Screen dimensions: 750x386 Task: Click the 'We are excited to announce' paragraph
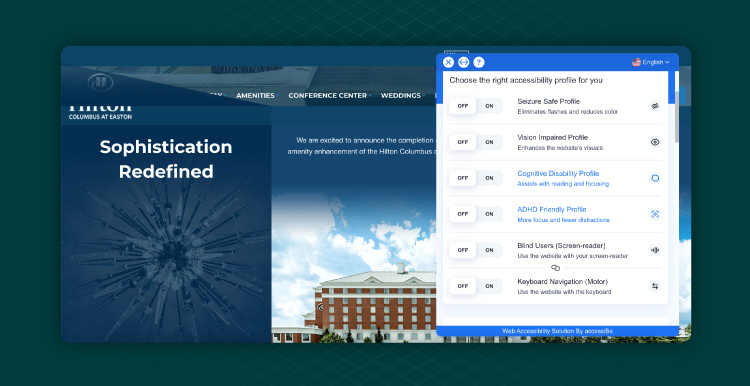[x=362, y=146]
